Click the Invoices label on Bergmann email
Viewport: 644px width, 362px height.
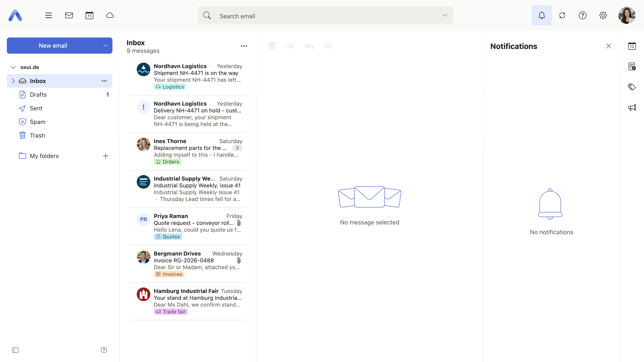pyautogui.click(x=169, y=274)
